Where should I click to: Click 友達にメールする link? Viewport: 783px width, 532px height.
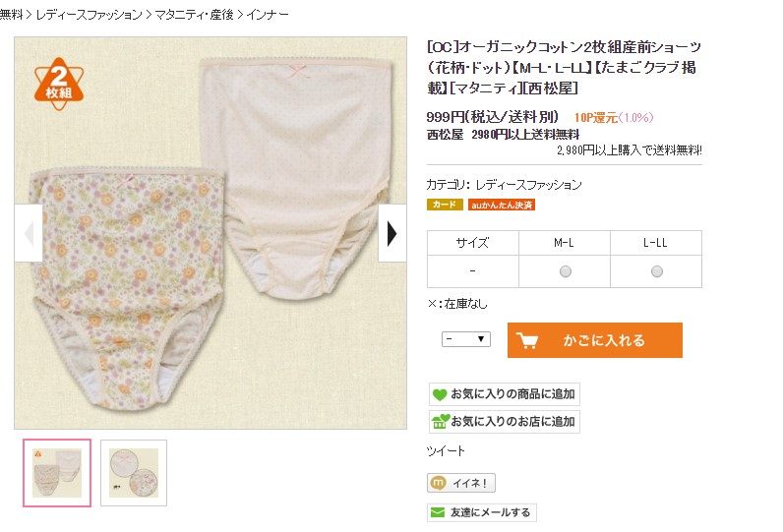[x=490, y=512]
